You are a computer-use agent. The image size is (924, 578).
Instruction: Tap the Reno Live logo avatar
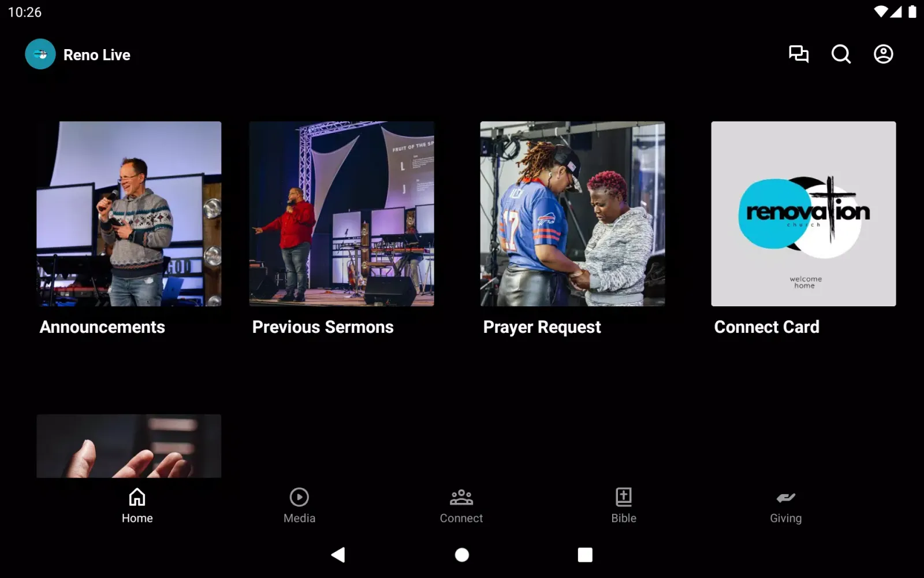tap(40, 54)
